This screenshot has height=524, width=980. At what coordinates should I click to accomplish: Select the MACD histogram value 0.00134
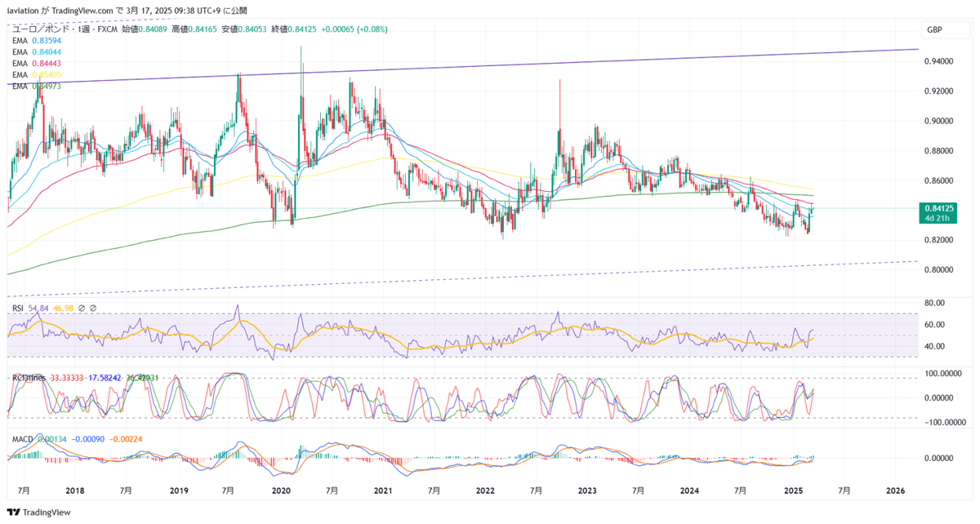(52, 439)
